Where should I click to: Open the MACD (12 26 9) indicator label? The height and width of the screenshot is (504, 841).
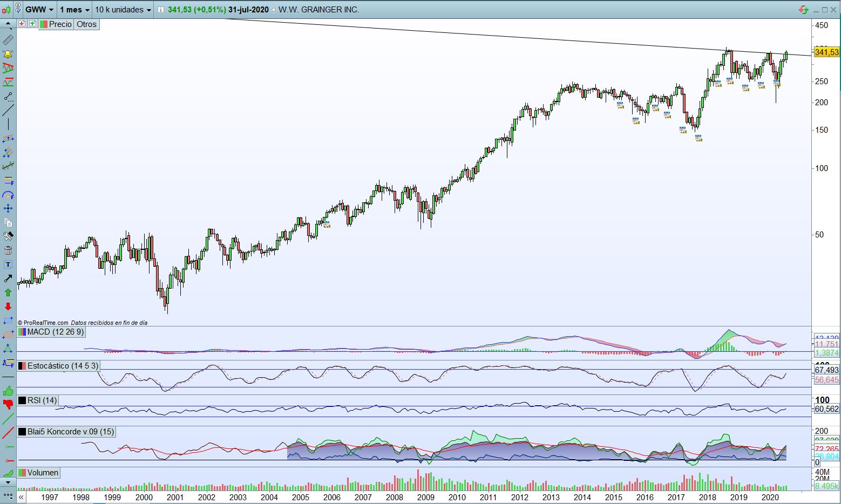pos(51,332)
